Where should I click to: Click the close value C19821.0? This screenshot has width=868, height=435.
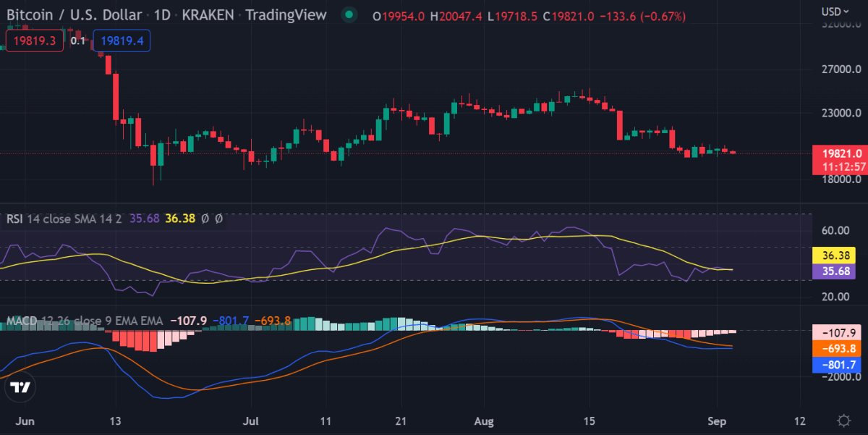pos(569,16)
